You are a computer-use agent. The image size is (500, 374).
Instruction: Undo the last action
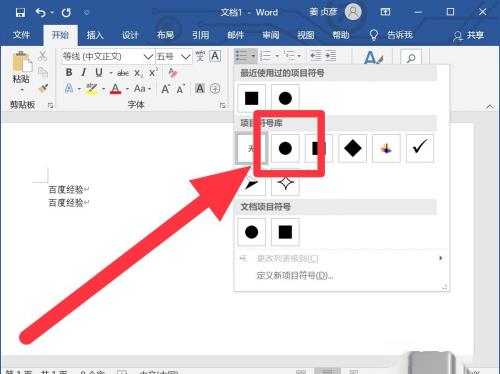(x=41, y=13)
